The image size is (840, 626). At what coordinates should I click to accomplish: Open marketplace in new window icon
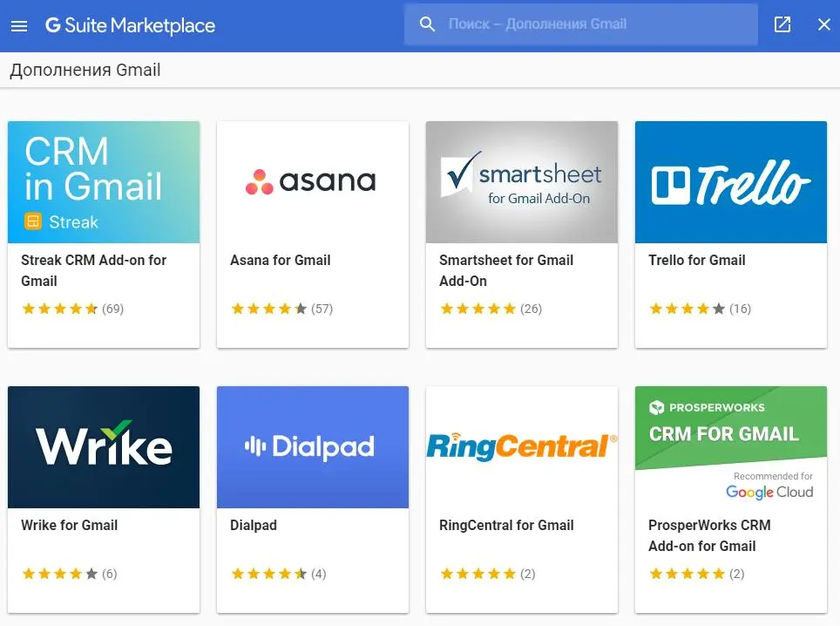[782, 24]
